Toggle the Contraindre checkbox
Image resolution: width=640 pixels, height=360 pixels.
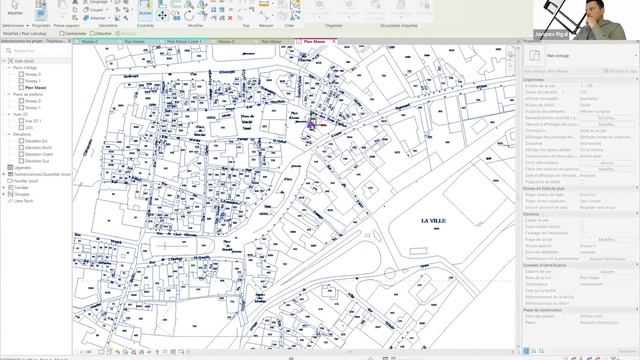point(62,33)
